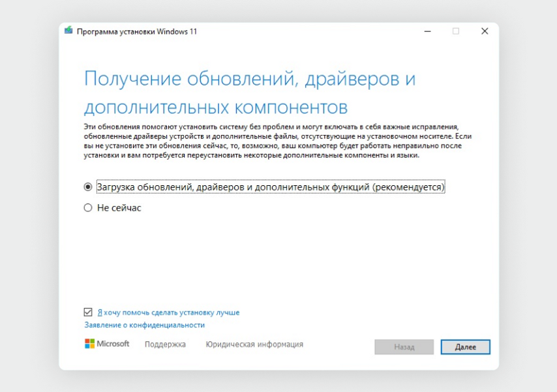The height and width of the screenshot is (392, 557).
Task: Click the Windows 11 setup program icon
Action: click(x=68, y=31)
